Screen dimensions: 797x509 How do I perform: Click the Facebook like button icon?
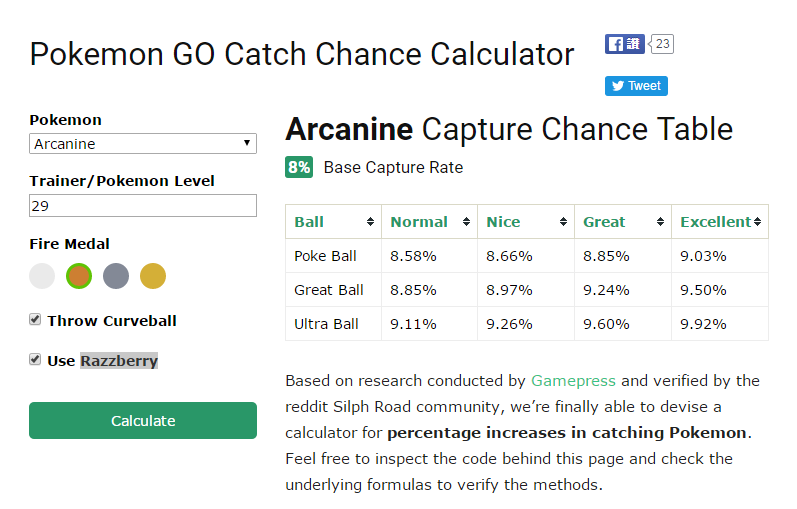pyautogui.click(x=625, y=44)
